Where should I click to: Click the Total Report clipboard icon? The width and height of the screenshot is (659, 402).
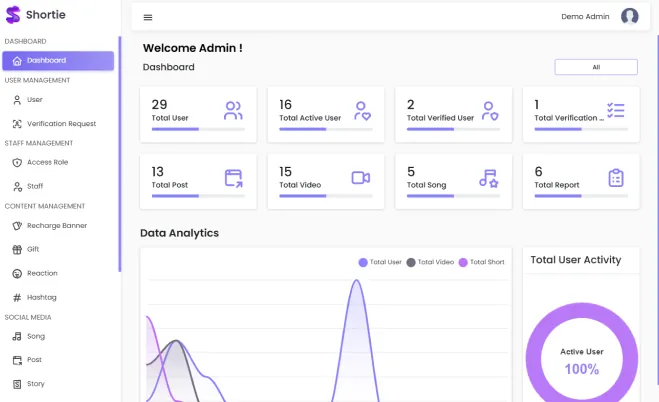tap(616, 178)
